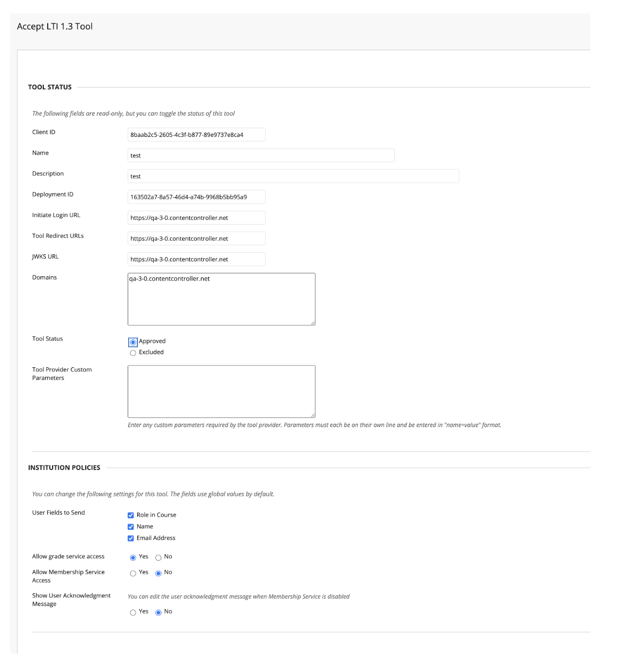
Task: Toggle the Name user field checkbox
Action: [131, 527]
